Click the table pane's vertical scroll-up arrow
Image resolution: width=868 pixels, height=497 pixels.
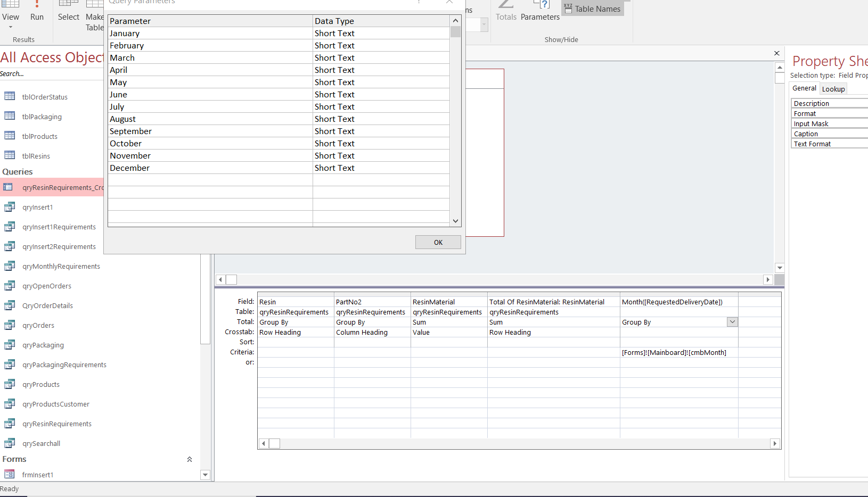pos(780,67)
